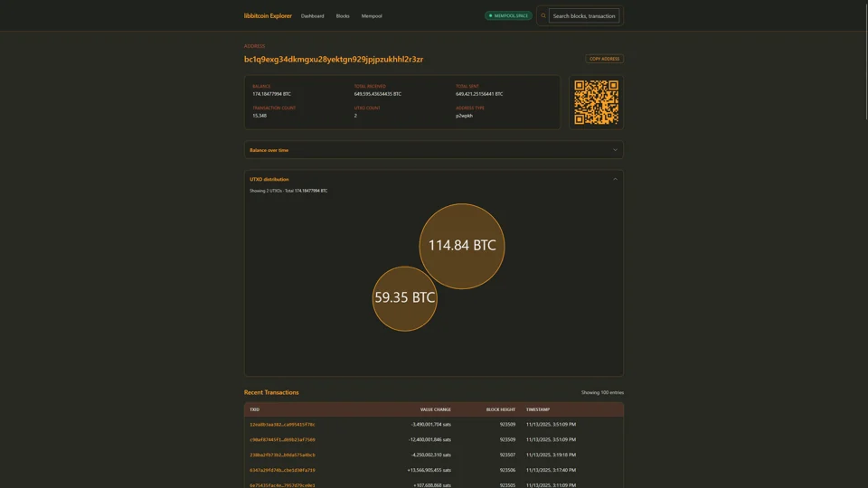Click the VALUE CHANGE column header
This screenshot has width=868, height=488.
pos(435,409)
